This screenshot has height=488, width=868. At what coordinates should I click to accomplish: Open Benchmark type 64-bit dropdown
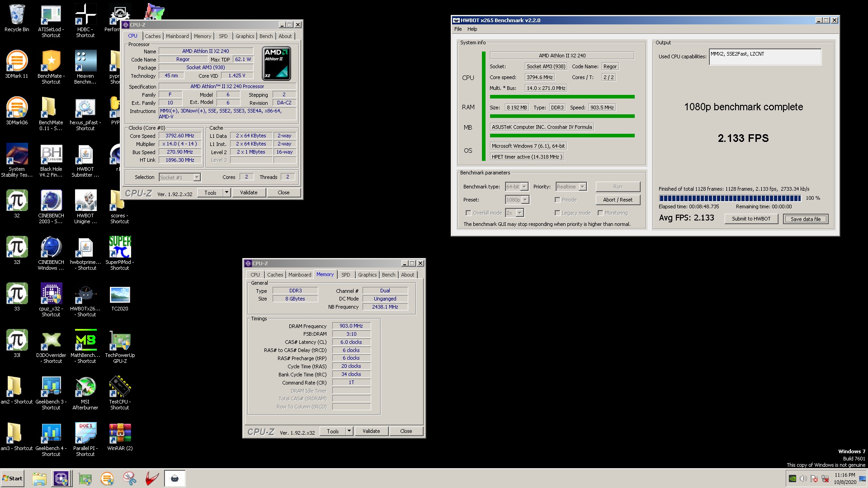tap(524, 187)
